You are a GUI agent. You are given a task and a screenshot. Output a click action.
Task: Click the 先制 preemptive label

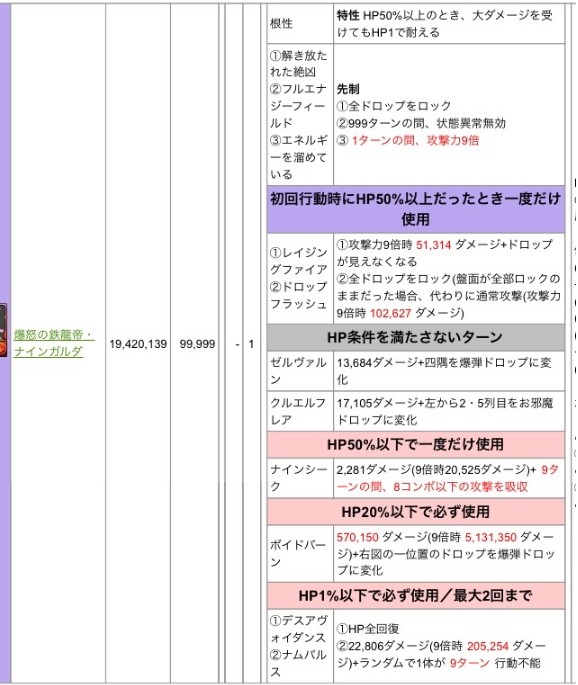click(348, 89)
